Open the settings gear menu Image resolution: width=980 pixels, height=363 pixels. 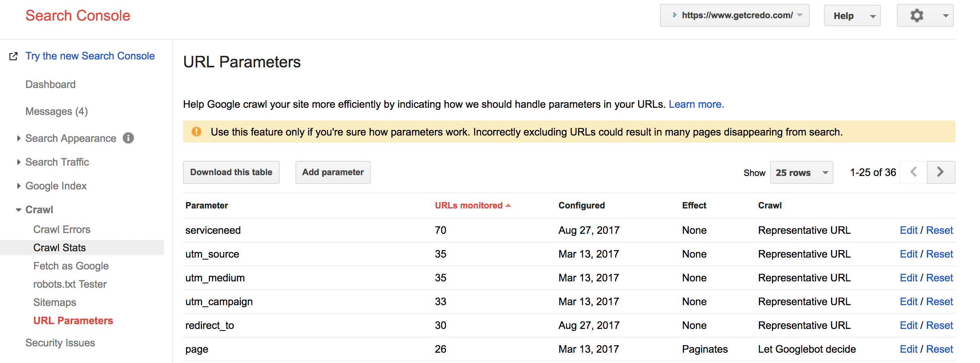point(925,16)
